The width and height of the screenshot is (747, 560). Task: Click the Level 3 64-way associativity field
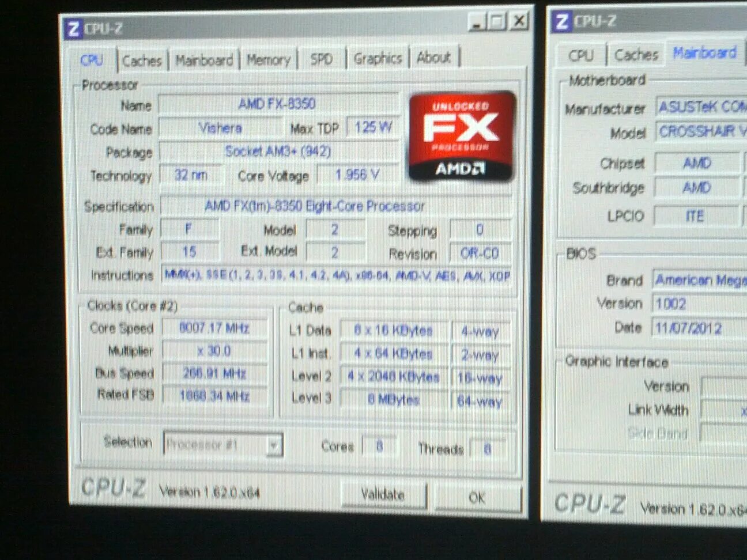point(481,401)
